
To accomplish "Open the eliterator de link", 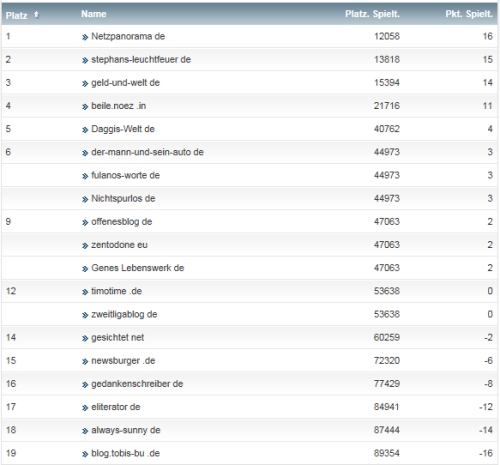I will point(116,407).
